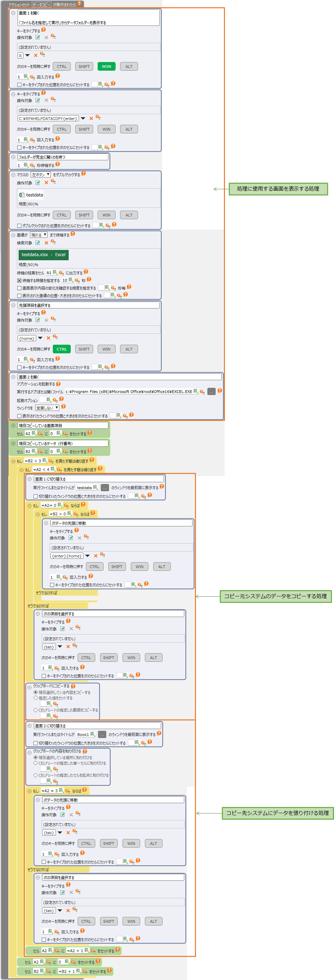Click cell picker icon after EXCEL.EXE path
The height and width of the screenshot is (980, 334).
point(196,391)
